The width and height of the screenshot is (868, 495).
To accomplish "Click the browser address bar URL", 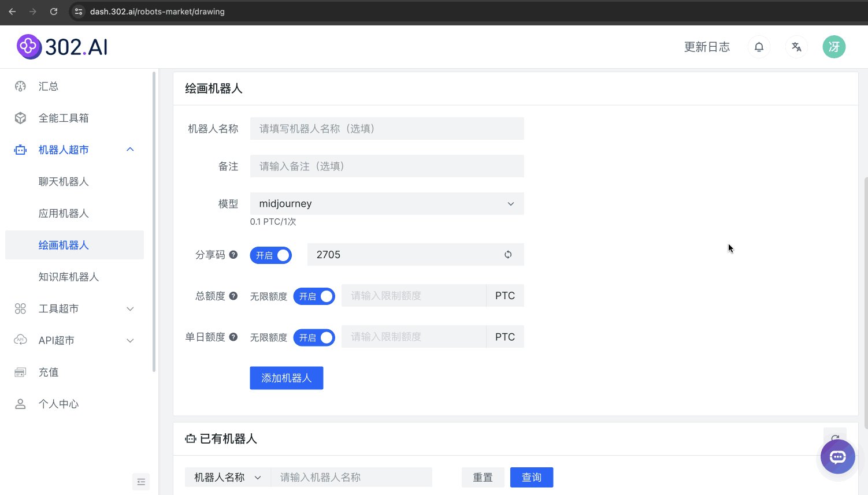I will pos(157,12).
